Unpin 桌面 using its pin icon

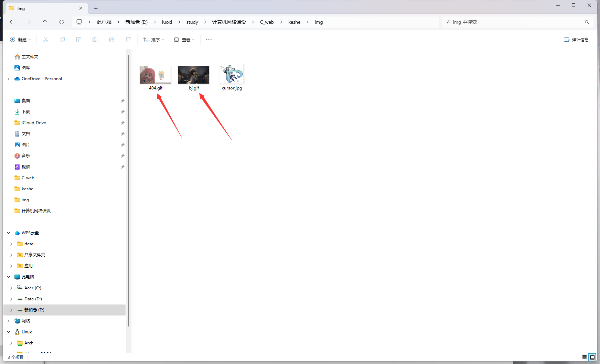[x=122, y=101]
